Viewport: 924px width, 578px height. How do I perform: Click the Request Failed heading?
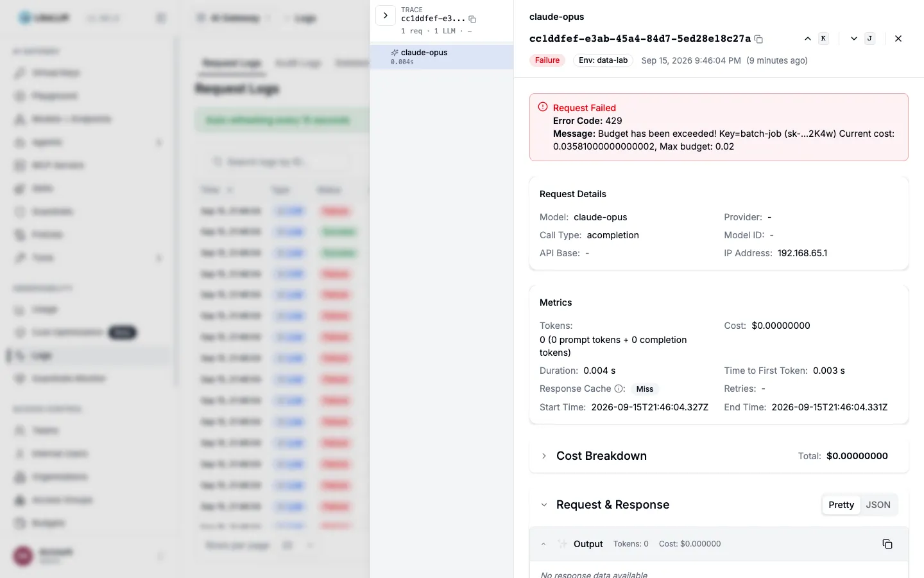(585, 108)
